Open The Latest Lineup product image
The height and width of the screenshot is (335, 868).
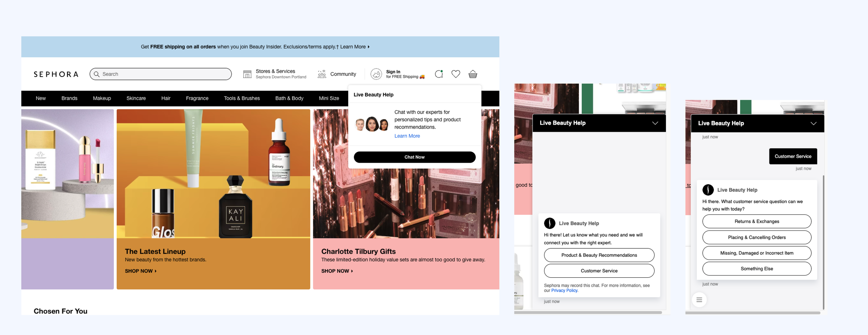point(213,174)
